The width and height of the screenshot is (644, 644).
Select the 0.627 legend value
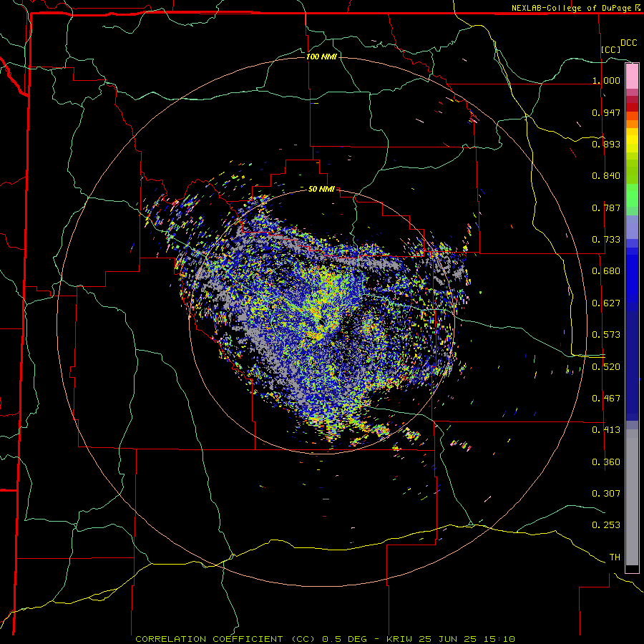coord(606,303)
